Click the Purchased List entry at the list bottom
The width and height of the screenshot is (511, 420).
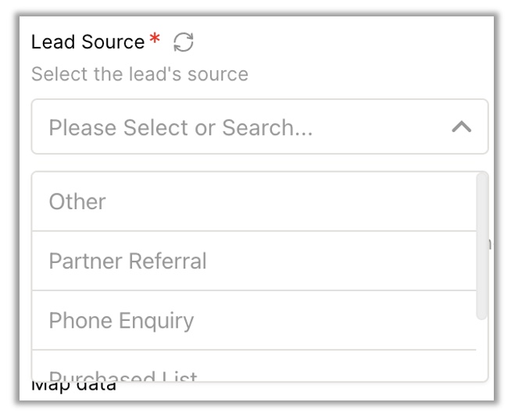[123, 375]
